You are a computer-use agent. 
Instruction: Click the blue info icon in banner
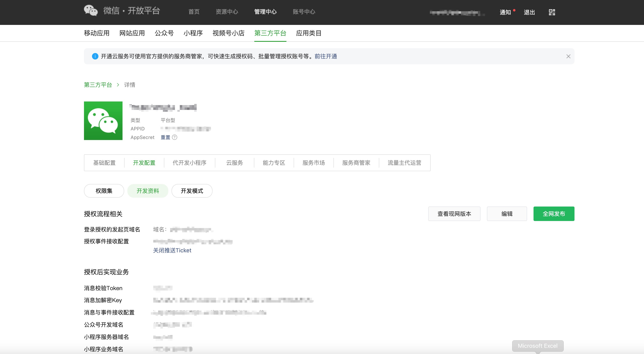pyautogui.click(x=95, y=56)
